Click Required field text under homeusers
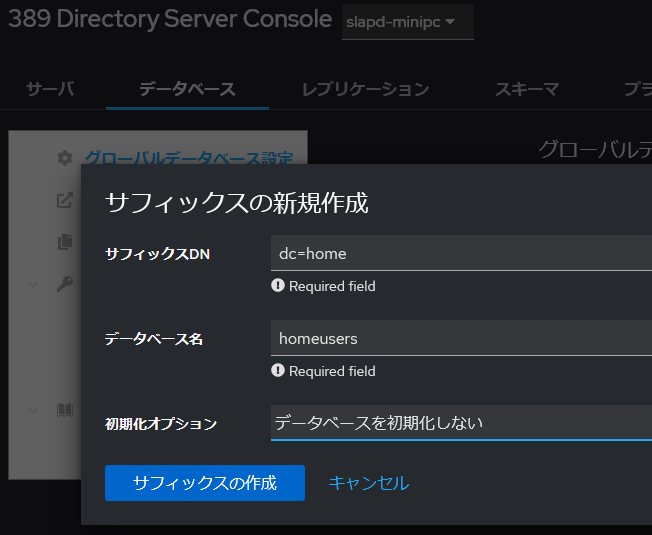Viewport: 652px width, 535px height. [x=332, y=371]
